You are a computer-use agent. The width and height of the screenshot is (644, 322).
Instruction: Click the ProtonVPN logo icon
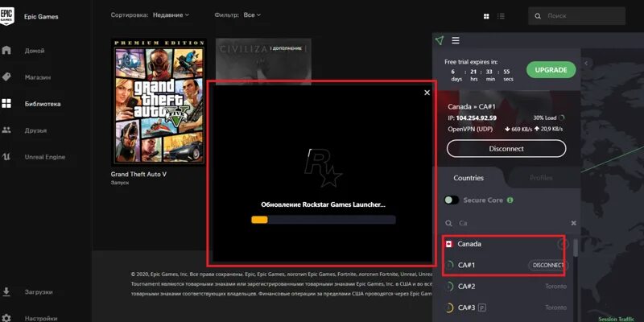[x=440, y=40]
